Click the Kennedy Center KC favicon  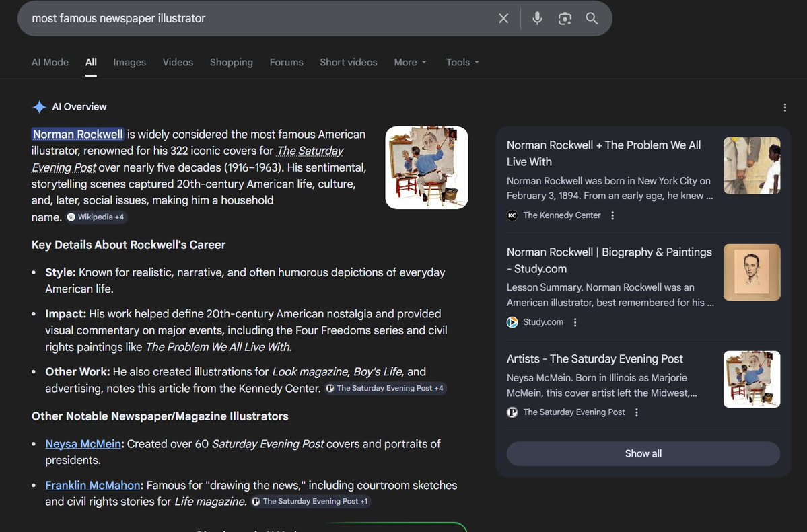click(512, 216)
